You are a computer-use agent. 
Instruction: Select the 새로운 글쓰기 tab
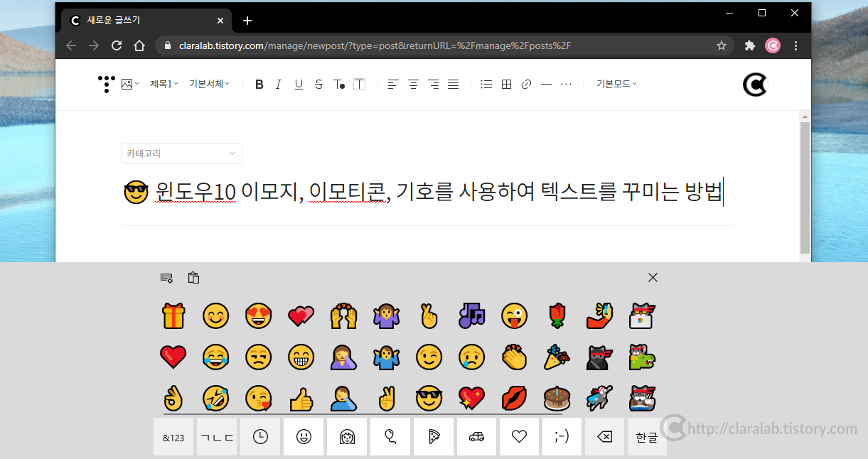point(147,21)
